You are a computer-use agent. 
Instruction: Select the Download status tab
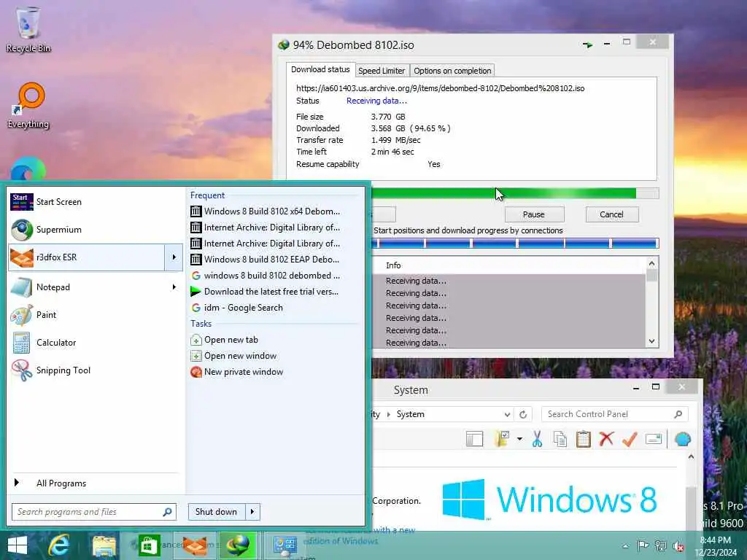[320, 69]
